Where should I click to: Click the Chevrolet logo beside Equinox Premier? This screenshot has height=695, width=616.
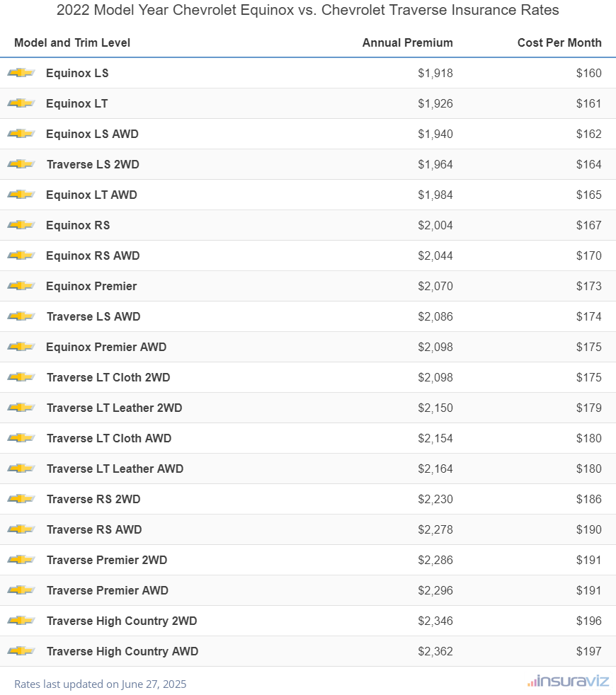tap(21, 286)
